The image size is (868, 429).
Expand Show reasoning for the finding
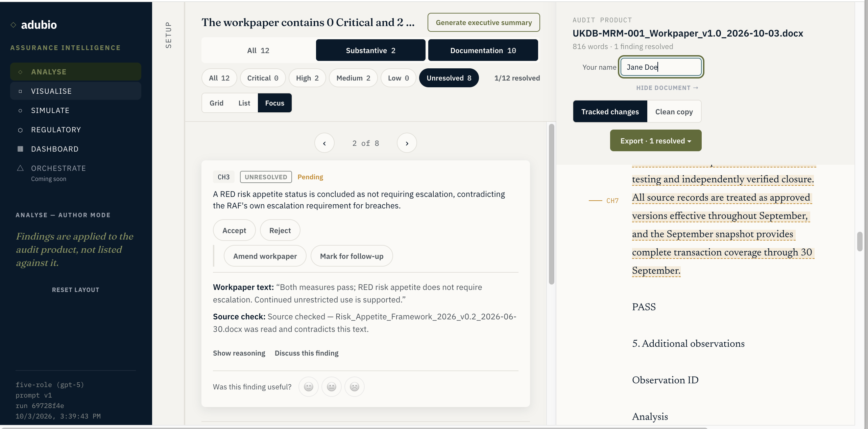coord(239,353)
